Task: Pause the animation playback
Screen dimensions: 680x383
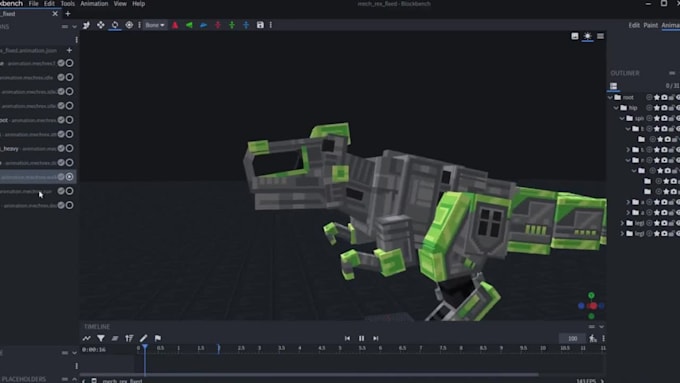Action: (362, 338)
